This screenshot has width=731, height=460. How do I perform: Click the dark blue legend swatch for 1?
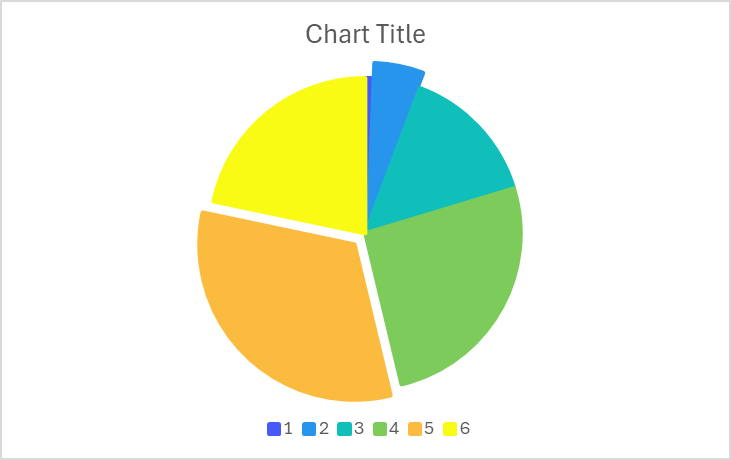[273, 429]
